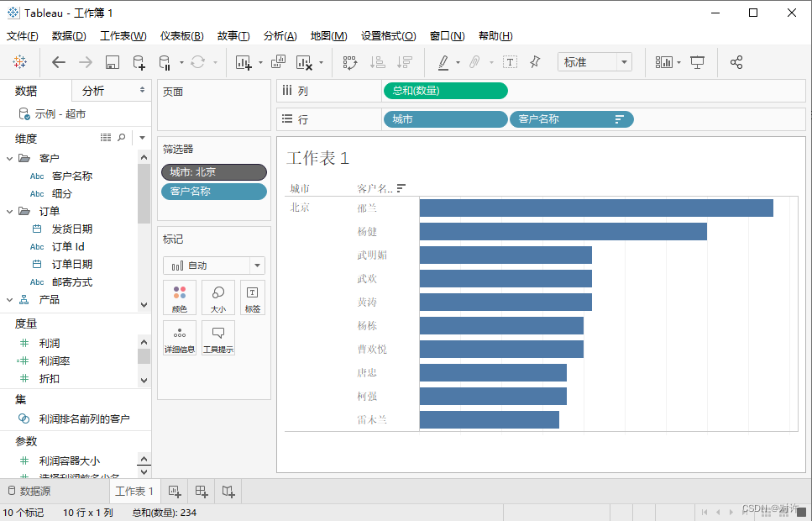Screen dimensions: 812x521
Task: Toggle show mark labels T icon
Action: 510,62
